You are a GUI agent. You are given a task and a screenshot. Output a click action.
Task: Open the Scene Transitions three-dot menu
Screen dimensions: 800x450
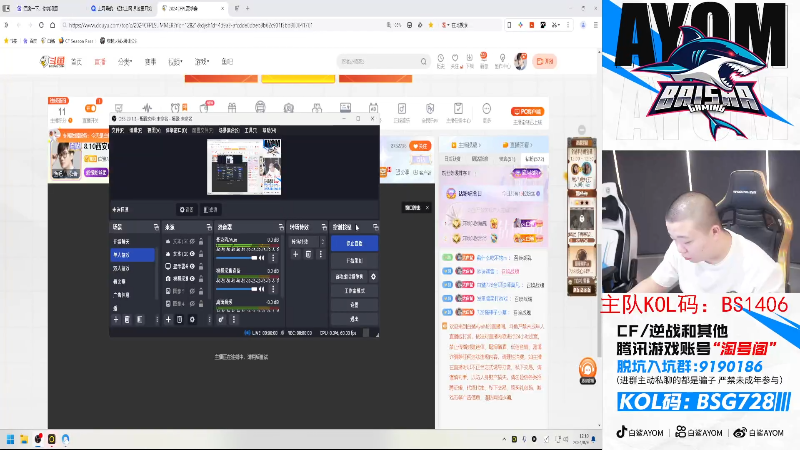point(321,254)
